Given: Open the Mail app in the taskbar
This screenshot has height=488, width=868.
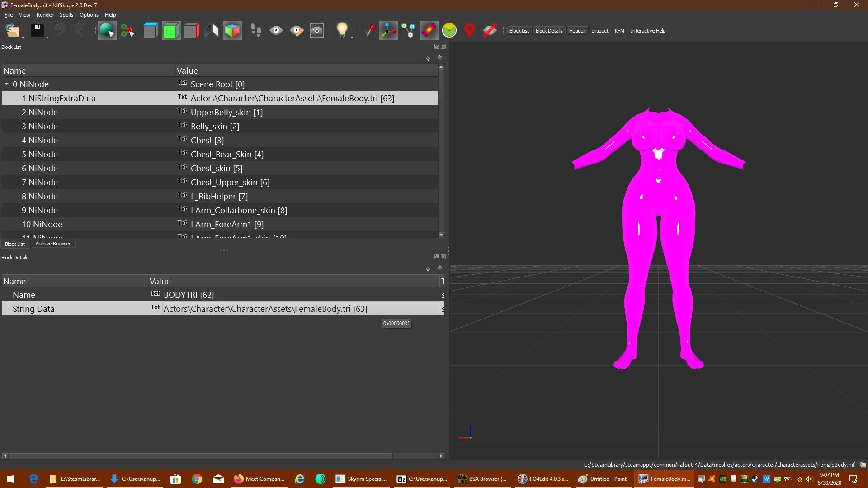Looking at the screenshot, I should point(218,479).
